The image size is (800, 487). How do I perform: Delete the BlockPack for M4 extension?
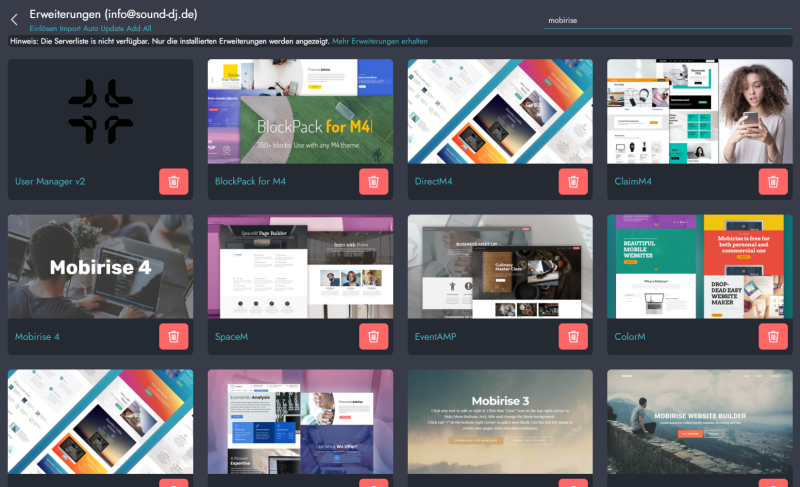pyautogui.click(x=373, y=182)
